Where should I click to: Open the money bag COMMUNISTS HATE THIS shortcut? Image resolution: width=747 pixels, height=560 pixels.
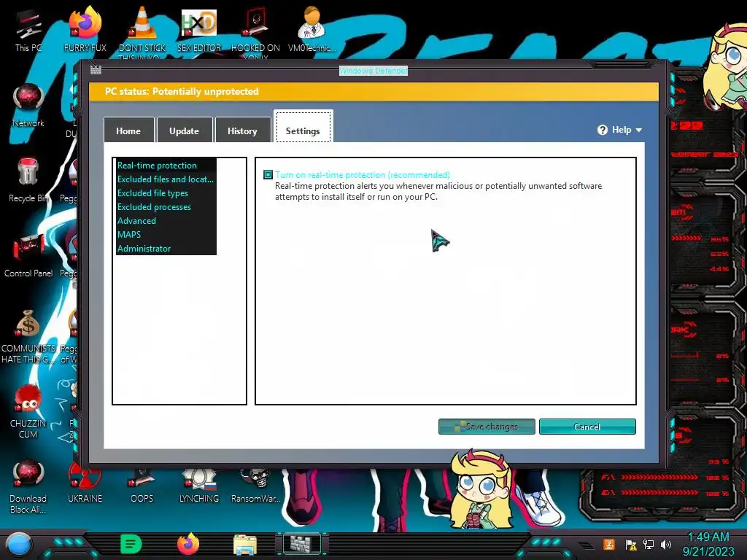[x=28, y=336]
